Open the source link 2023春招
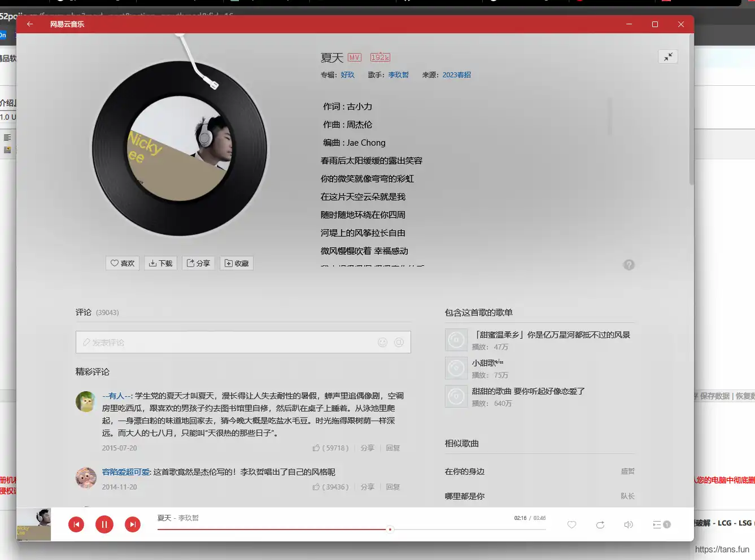 coord(456,75)
